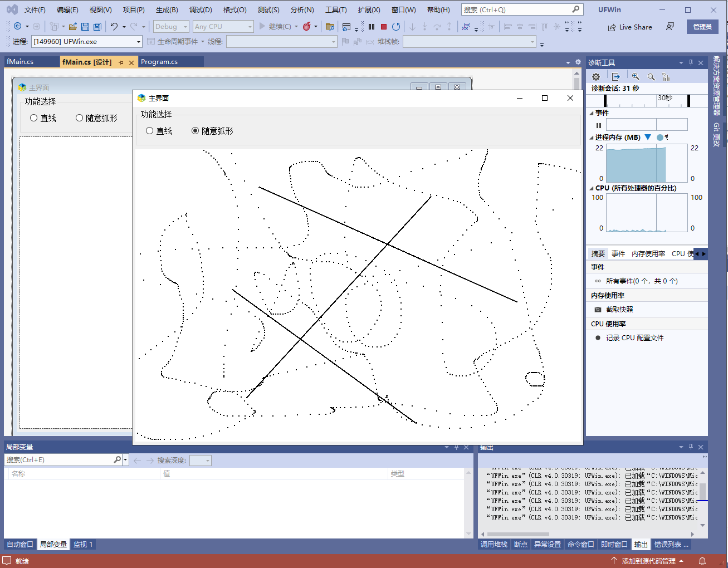Select the 直线 radio in designer form
The height and width of the screenshot is (568, 728).
[x=43, y=118]
